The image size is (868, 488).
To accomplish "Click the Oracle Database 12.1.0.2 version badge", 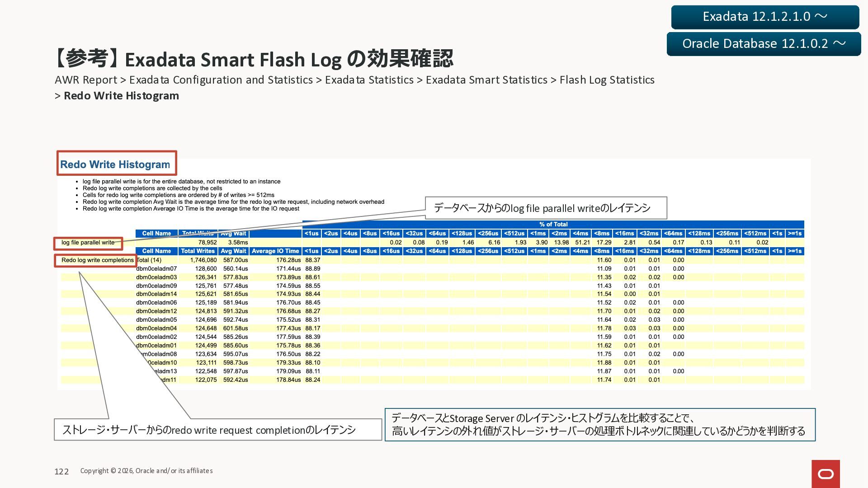I will point(764,44).
